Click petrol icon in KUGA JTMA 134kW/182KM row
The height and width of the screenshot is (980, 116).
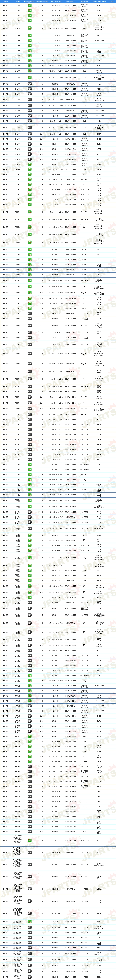(30, 751)
